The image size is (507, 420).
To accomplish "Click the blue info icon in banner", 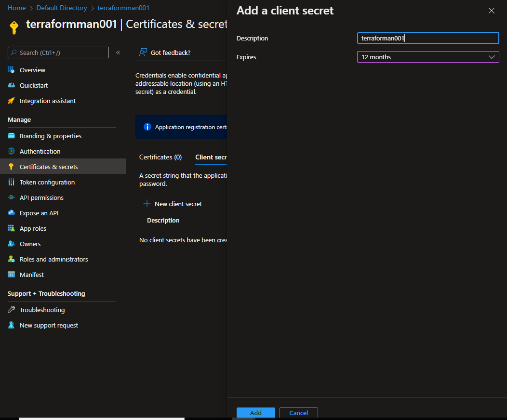I will 147,127.
